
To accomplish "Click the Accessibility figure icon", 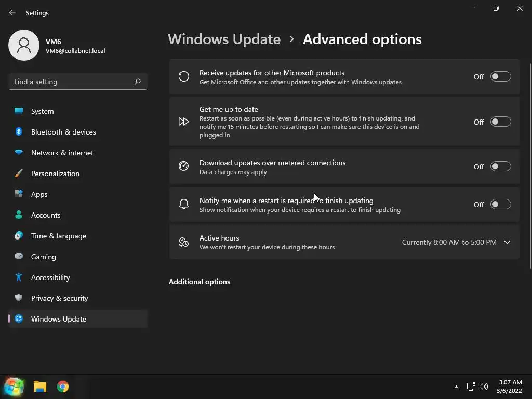I will [x=19, y=277].
